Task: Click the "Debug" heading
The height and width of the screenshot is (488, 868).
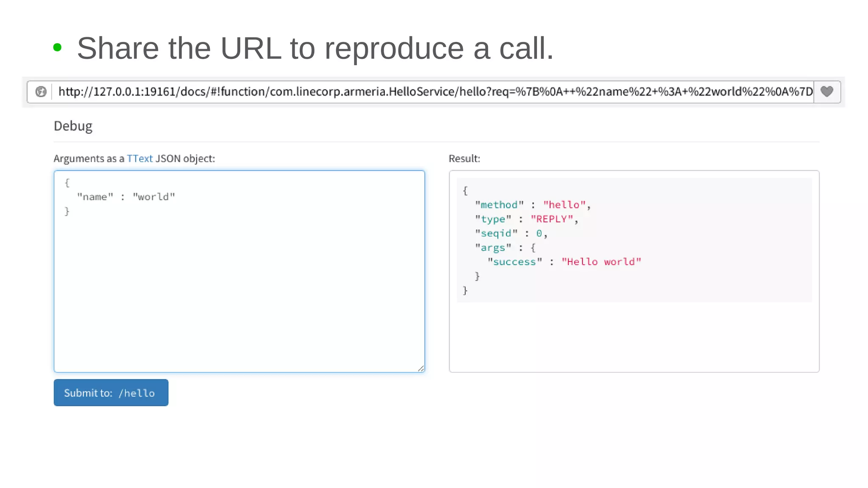Action: [x=73, y=126]
